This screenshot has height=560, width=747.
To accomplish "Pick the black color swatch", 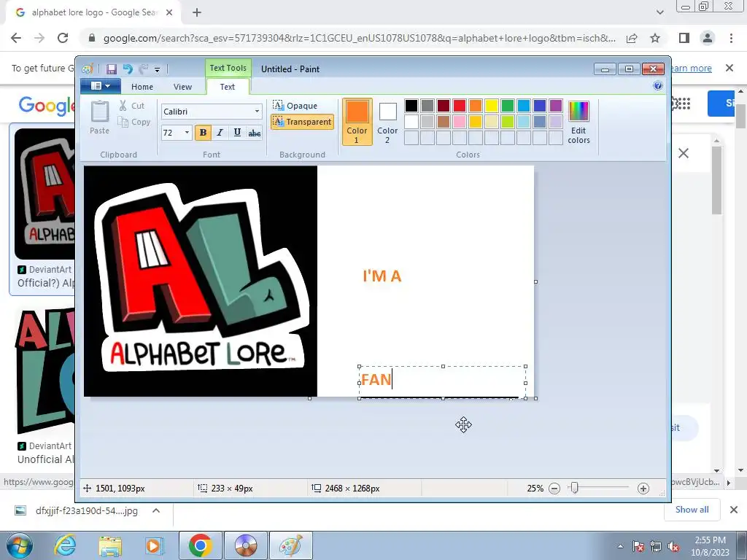I will (411, 106).
